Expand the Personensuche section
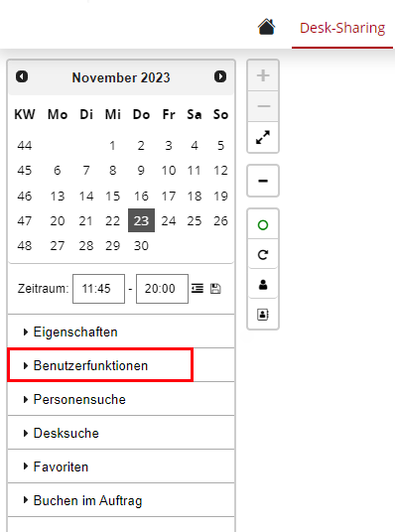 (121, 399)
